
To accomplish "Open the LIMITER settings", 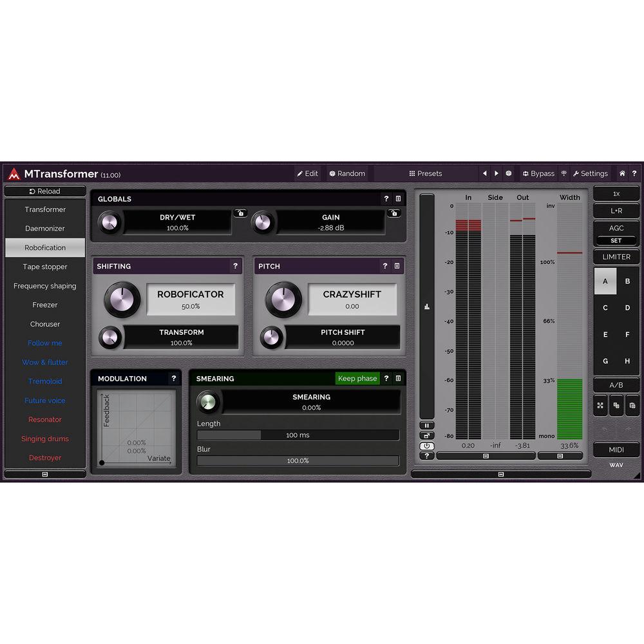I will (616, 257).
